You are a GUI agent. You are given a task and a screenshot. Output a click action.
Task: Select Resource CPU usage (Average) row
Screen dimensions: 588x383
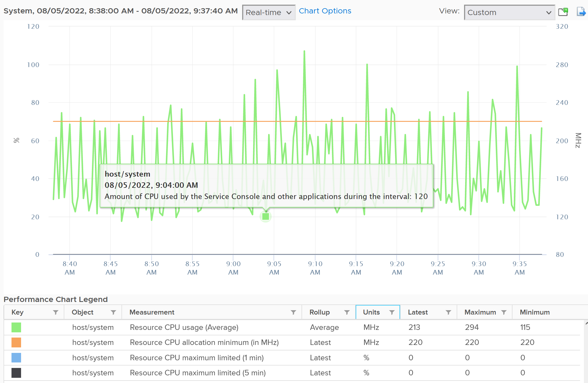click(292, 327)
